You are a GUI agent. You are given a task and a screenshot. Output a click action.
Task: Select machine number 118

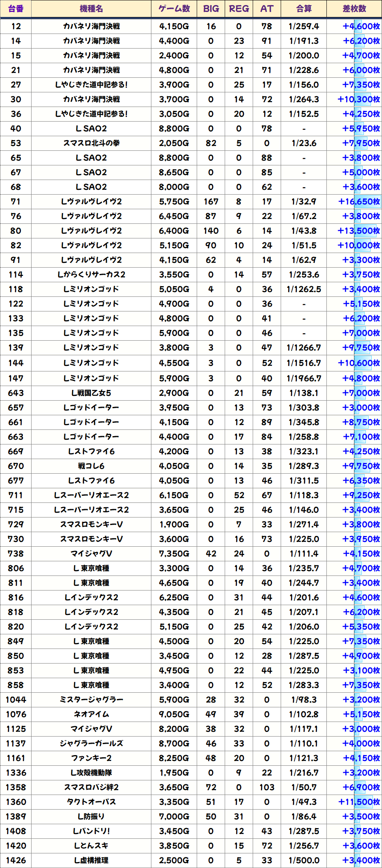[16, 289]
